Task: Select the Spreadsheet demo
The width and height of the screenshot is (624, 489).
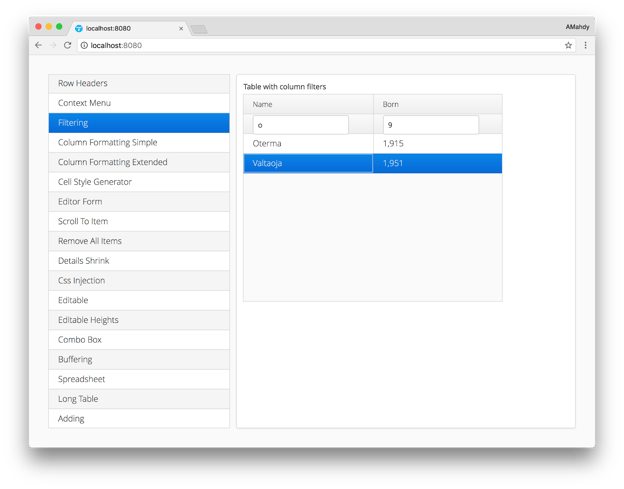Action: 139,379
